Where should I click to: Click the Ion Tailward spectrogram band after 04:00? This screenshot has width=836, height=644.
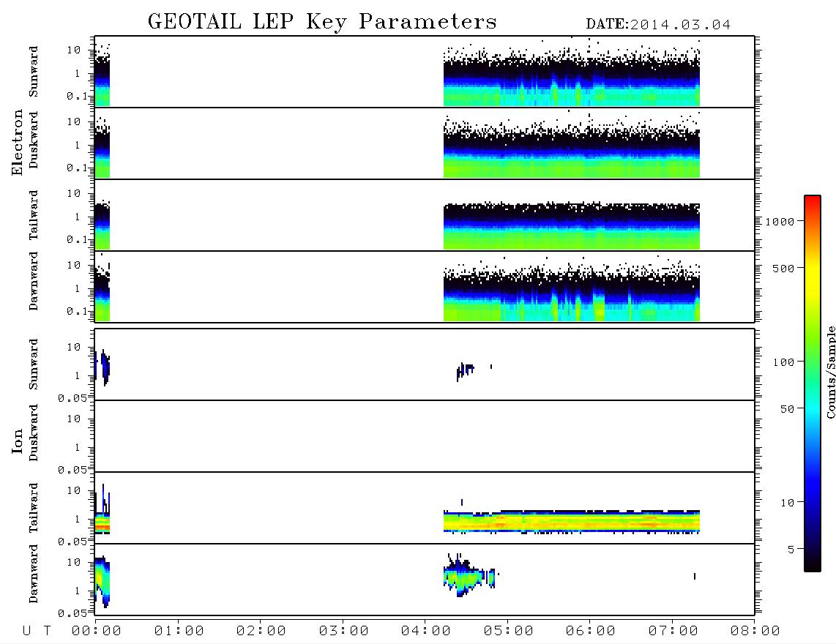click(572, 521)
